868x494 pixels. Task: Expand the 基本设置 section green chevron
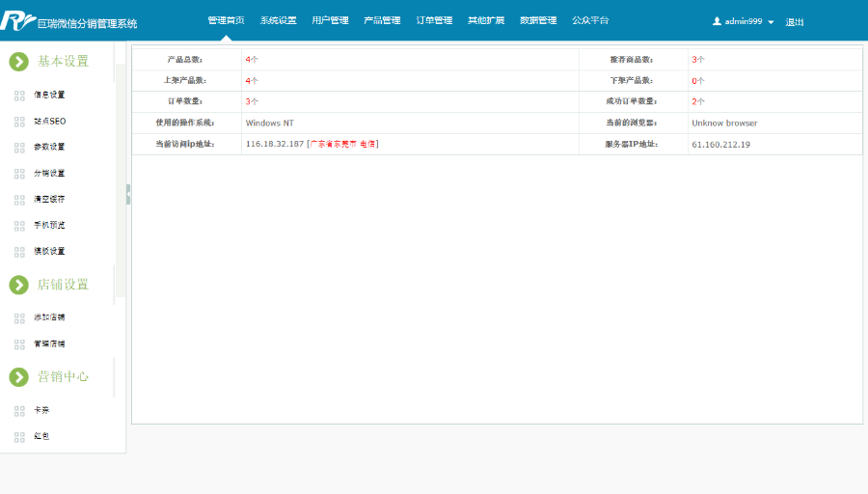pos(19,62)
